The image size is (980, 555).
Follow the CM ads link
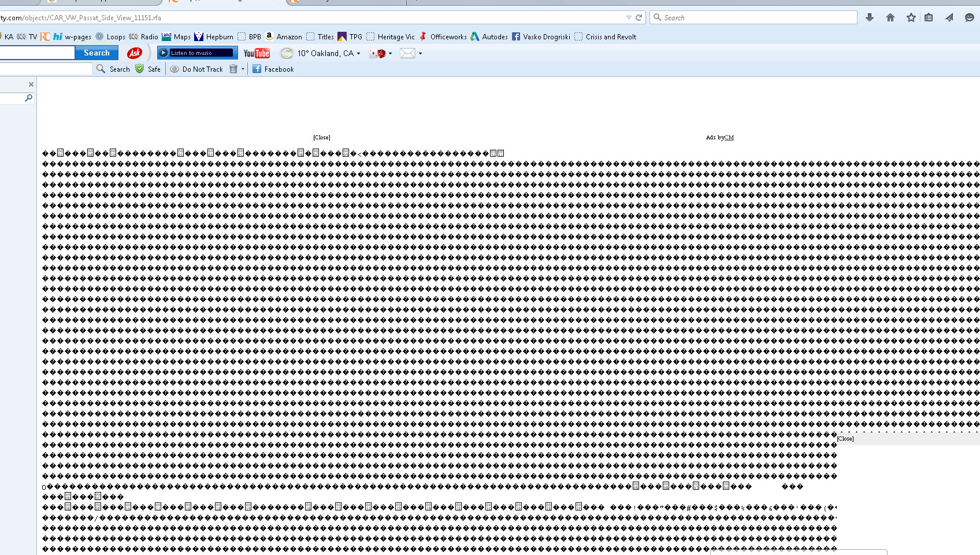[x=729, y=138]
